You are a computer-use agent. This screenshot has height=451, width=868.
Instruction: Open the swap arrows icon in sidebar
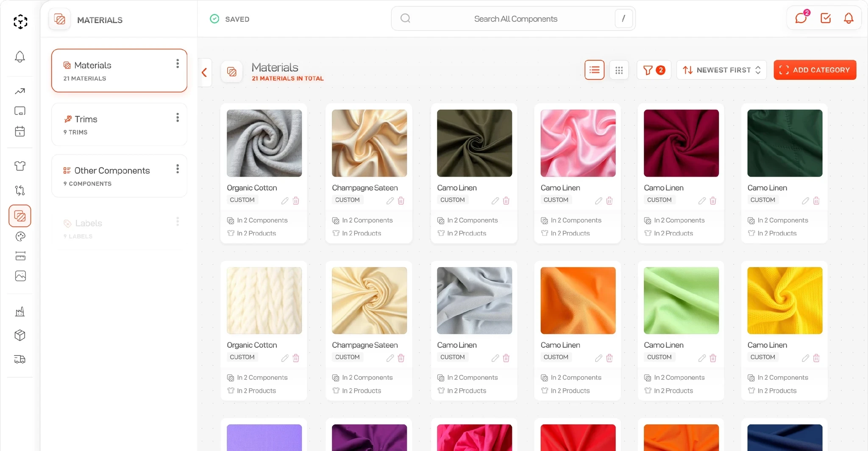pyautogui.click(x=20, y=190)
